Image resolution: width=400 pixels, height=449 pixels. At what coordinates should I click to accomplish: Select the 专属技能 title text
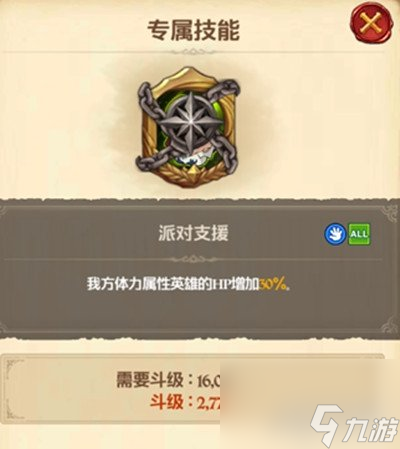tap(194, 30)
